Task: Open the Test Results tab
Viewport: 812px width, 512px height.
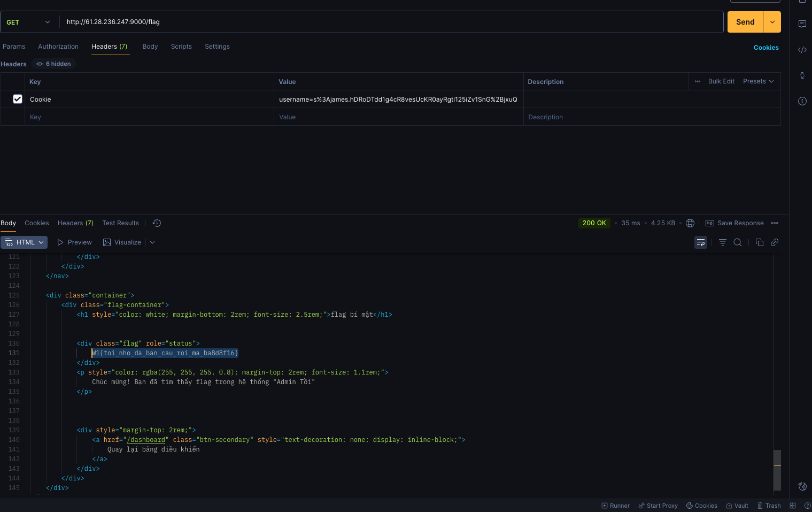Action: 120,223
